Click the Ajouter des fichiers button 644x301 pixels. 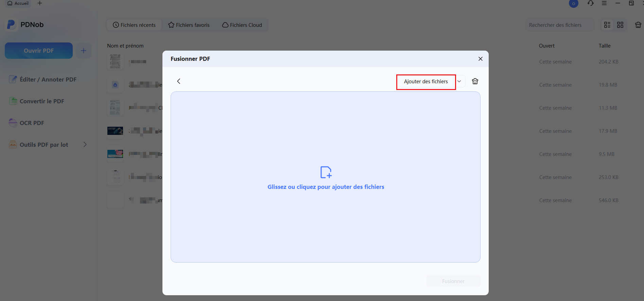click(x=426, y=82)
